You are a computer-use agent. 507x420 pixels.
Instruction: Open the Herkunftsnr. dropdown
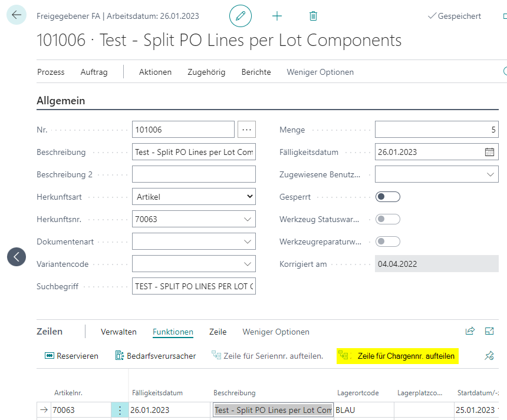248,219
